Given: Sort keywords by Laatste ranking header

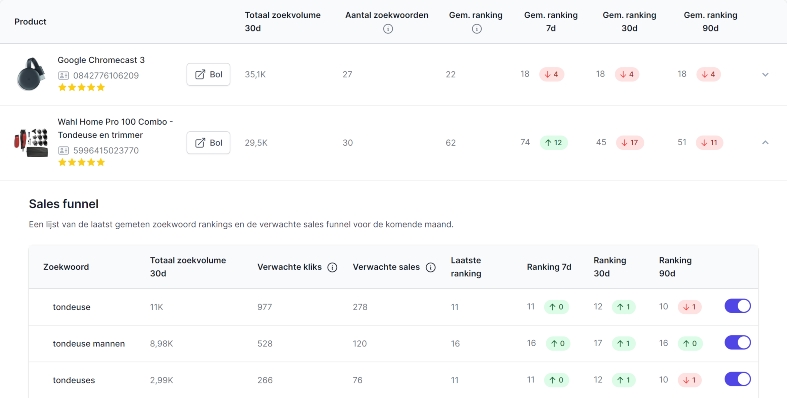Looking at the screenshot, I should click(466, 267).
